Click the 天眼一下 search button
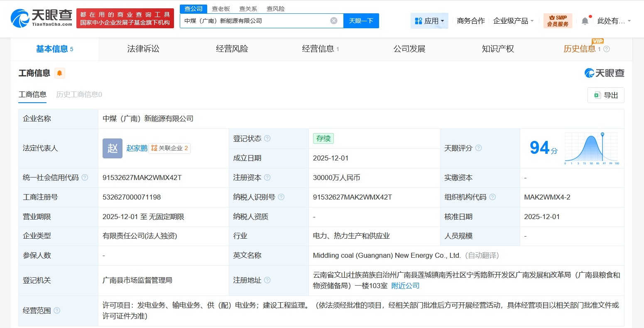Viewport: 644px width, 328px height. (361, 20)
